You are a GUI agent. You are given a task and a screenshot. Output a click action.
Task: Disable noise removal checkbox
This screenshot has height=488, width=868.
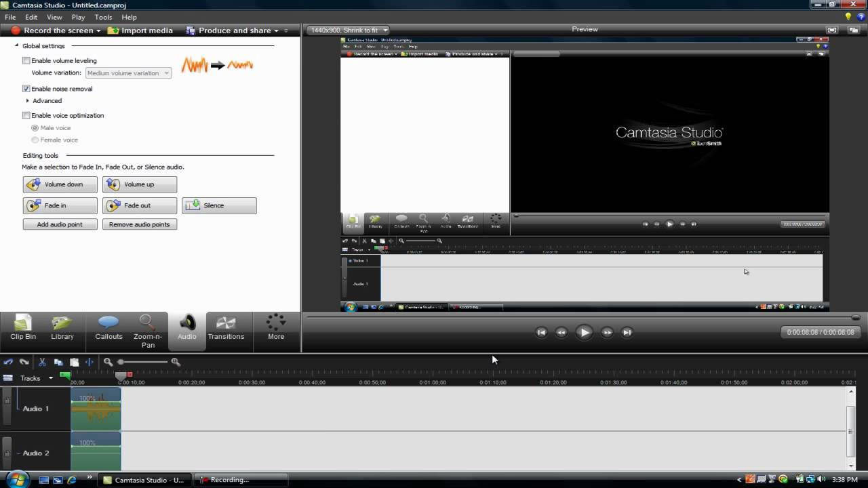(x=26, y=89)
